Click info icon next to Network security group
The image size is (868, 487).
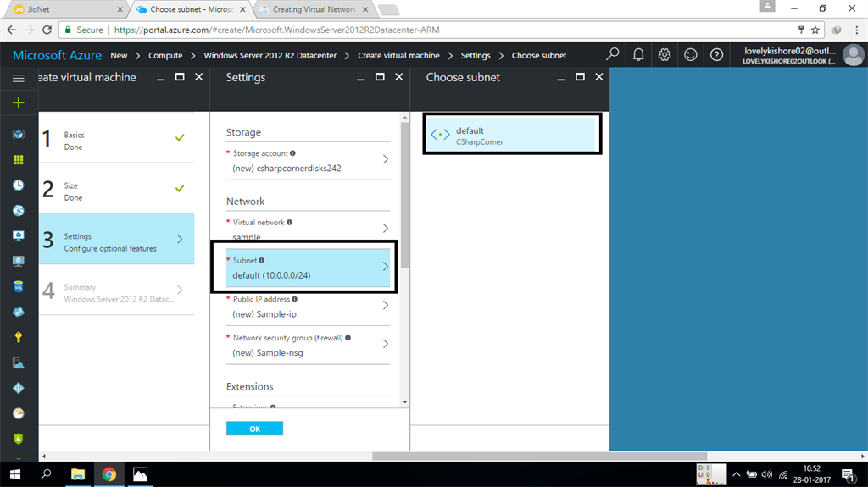(348, 338)
